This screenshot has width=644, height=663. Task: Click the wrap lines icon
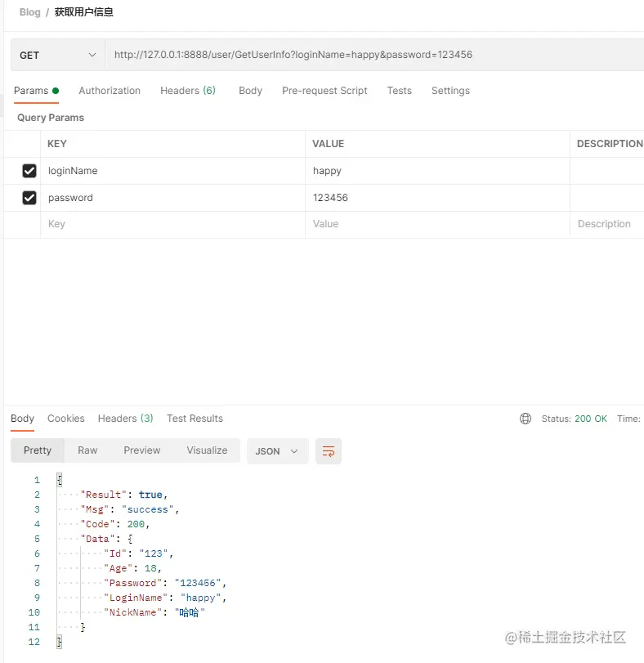coord(329,451)
